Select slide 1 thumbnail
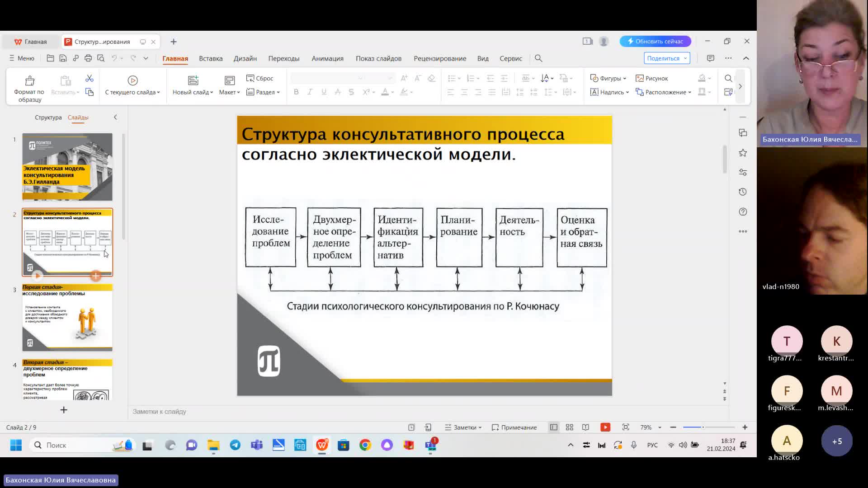868x488 pixels. click(x=67, y=167)
